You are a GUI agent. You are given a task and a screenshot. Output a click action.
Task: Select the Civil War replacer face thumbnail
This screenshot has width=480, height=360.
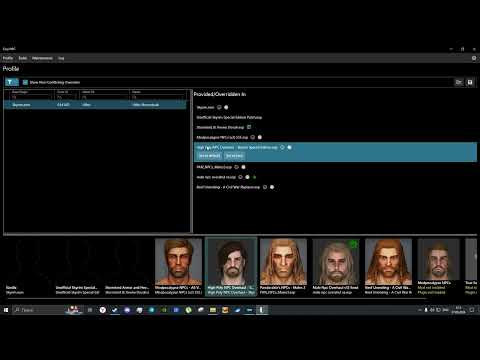point(388,267)
